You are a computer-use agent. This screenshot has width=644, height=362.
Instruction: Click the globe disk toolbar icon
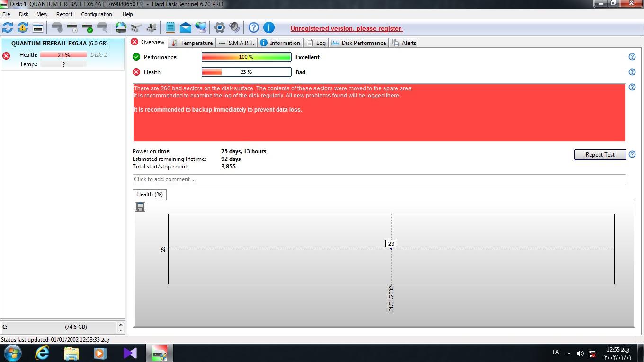121,27
